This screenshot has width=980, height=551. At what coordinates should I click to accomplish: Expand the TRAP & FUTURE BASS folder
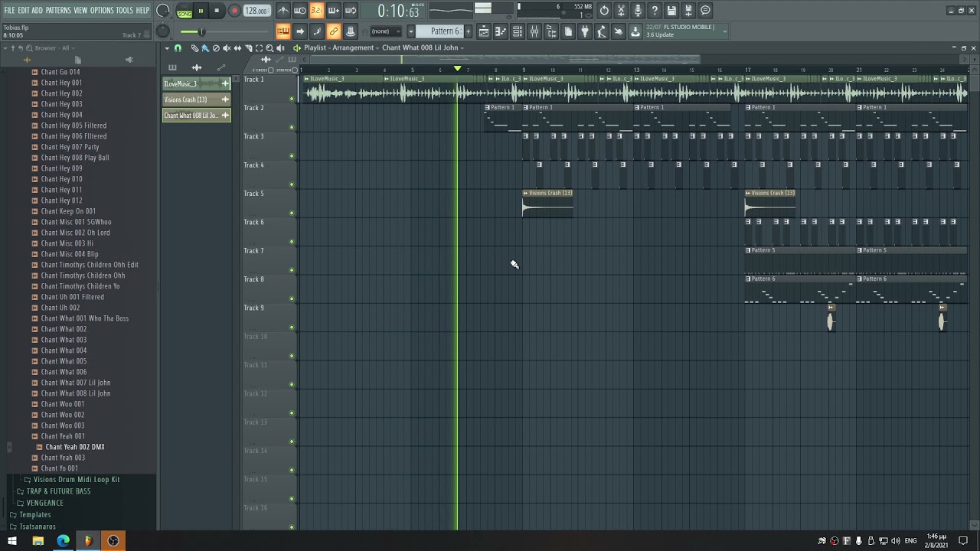tap(58, 491)
